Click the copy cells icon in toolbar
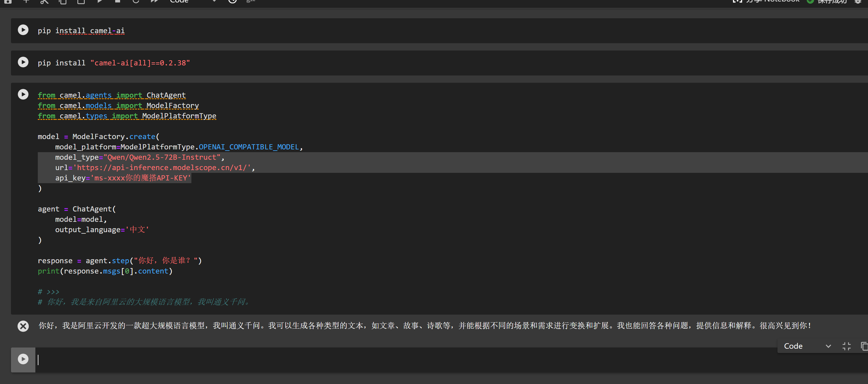 (x=63, y=2)
